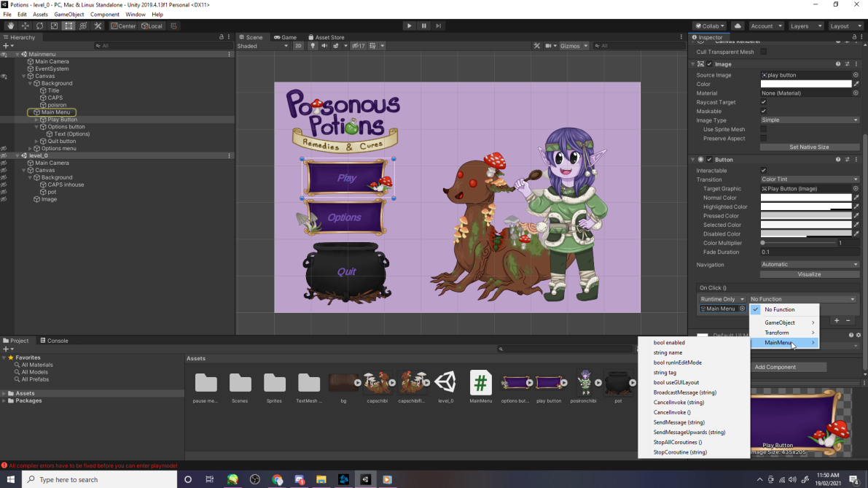Toggle the Raycast Target checkbox
Viewport: 868px width, 488px height.
click(763, 102)
